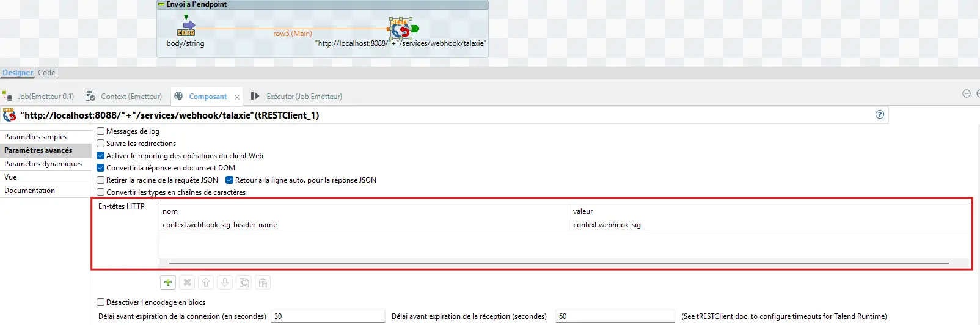Viewport: 980px width, 325px height.
Task: Open the Job(Emetteur 0.1) tab
Action: 46,97
